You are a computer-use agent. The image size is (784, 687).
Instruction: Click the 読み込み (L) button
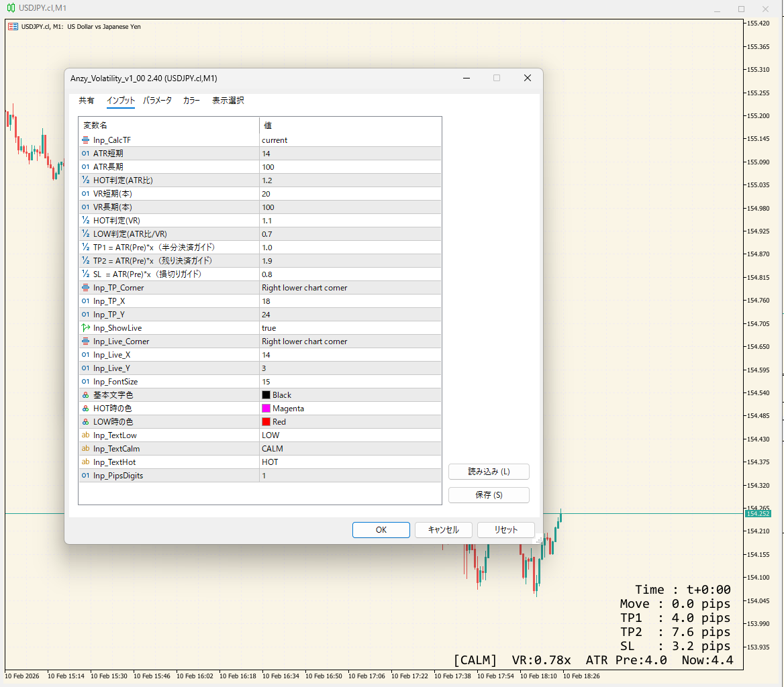(x=489, y=472)
